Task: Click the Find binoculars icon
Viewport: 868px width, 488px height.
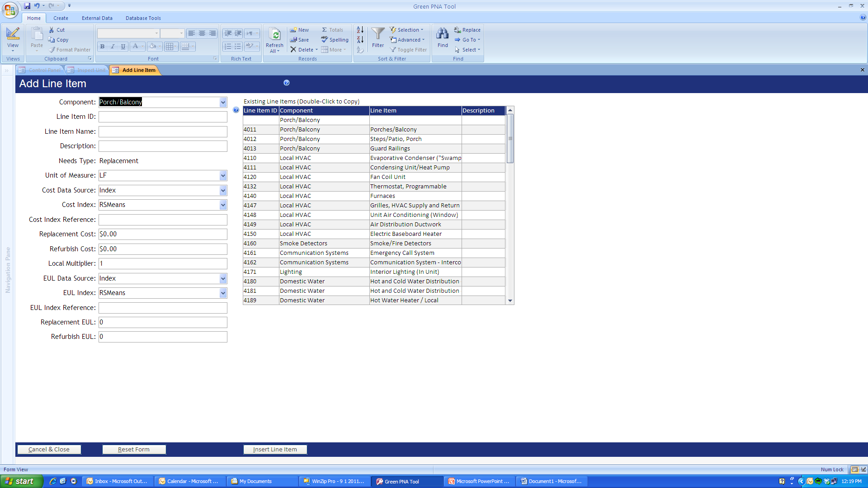Action: [443, 34]
